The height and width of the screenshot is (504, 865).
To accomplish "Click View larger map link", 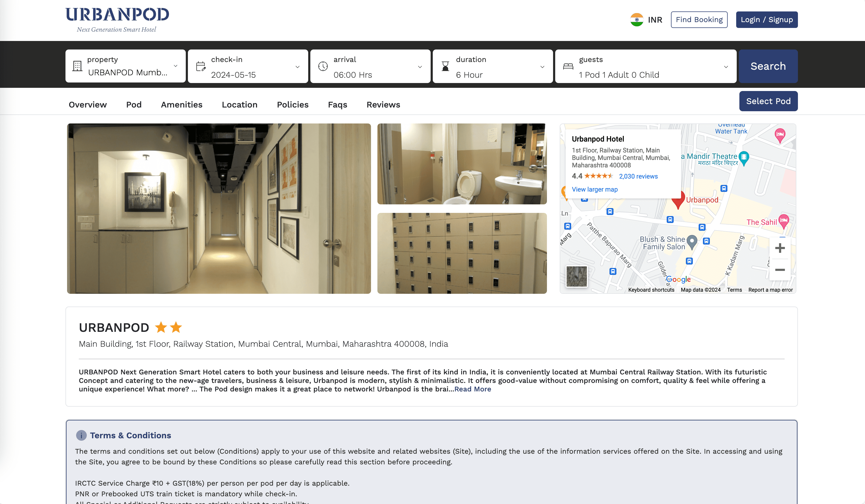I will coord(594,189).
